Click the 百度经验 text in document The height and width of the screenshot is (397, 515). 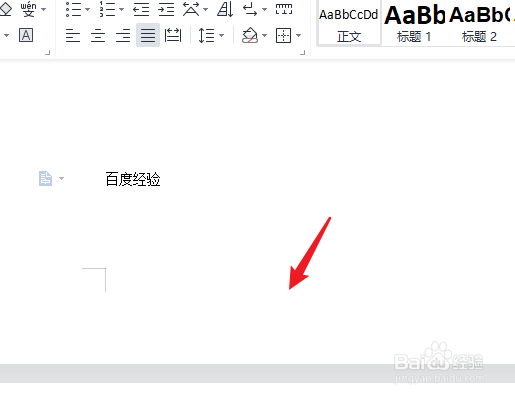(133, 179)
